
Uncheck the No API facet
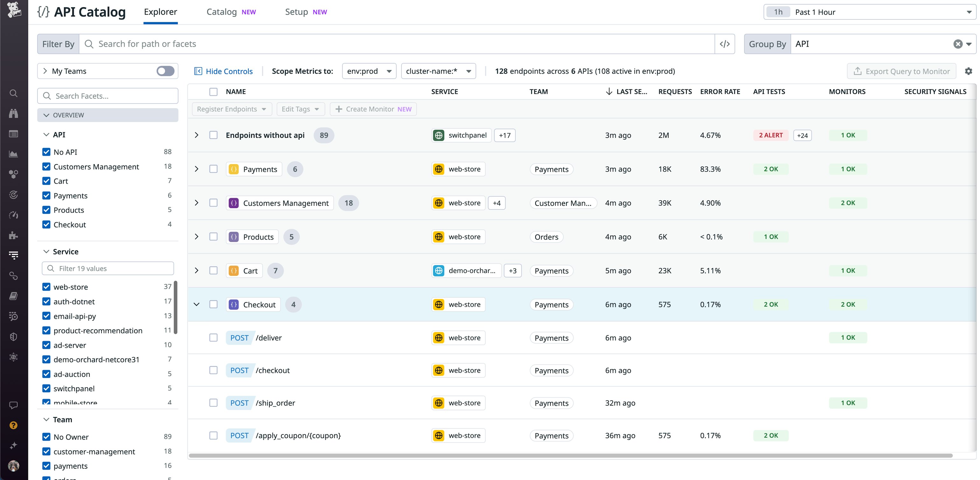click(x=46, y=152)
